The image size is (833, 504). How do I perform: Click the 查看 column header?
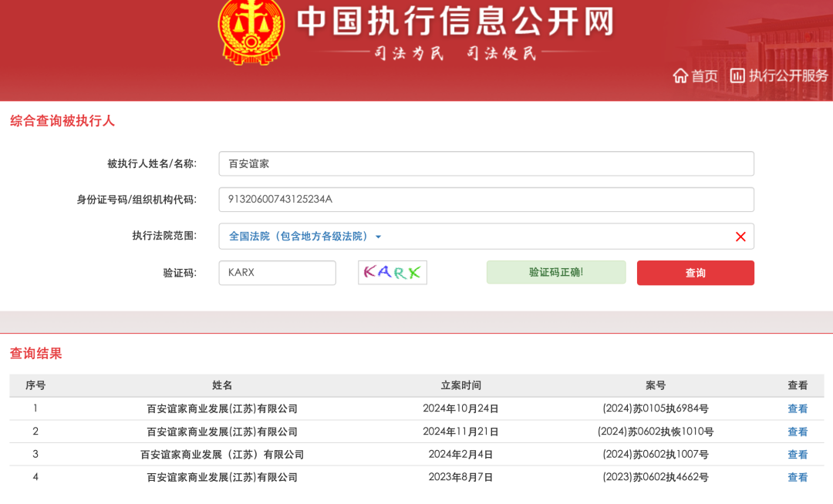pos(798,385)
